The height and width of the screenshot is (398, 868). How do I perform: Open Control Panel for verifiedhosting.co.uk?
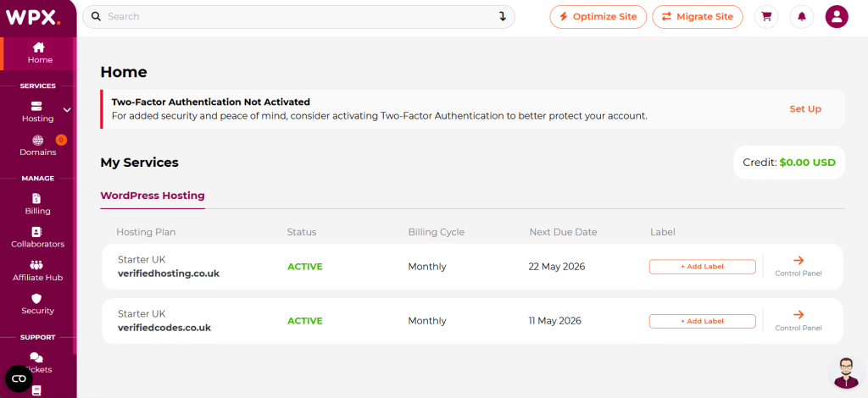798,266
